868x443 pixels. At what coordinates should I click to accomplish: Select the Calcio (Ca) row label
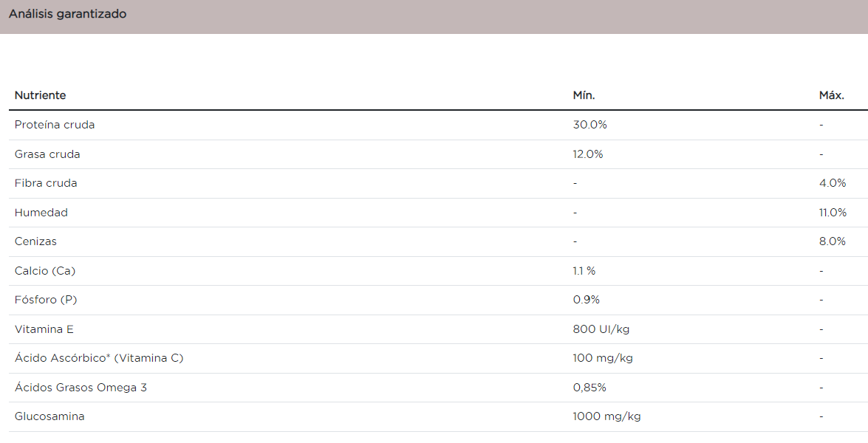(45, 271)
